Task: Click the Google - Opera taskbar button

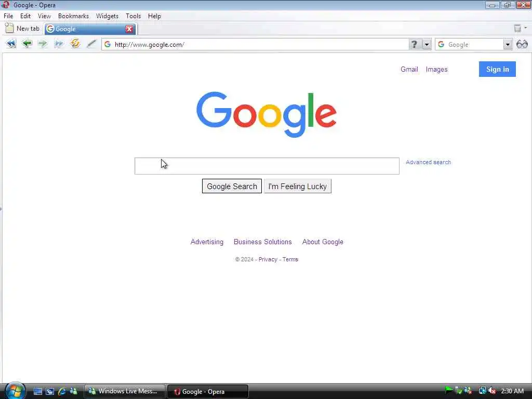Action: (x=208, y=391)
